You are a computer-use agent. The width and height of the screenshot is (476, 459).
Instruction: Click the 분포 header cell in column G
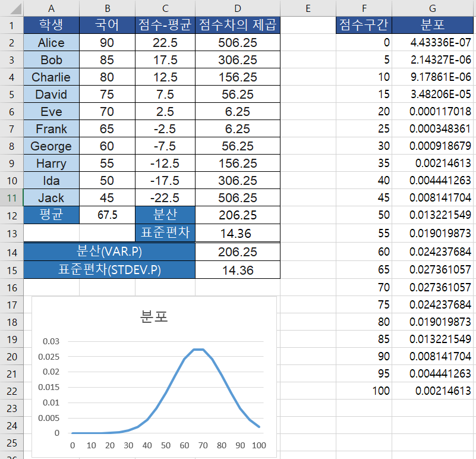click(433, 25)
